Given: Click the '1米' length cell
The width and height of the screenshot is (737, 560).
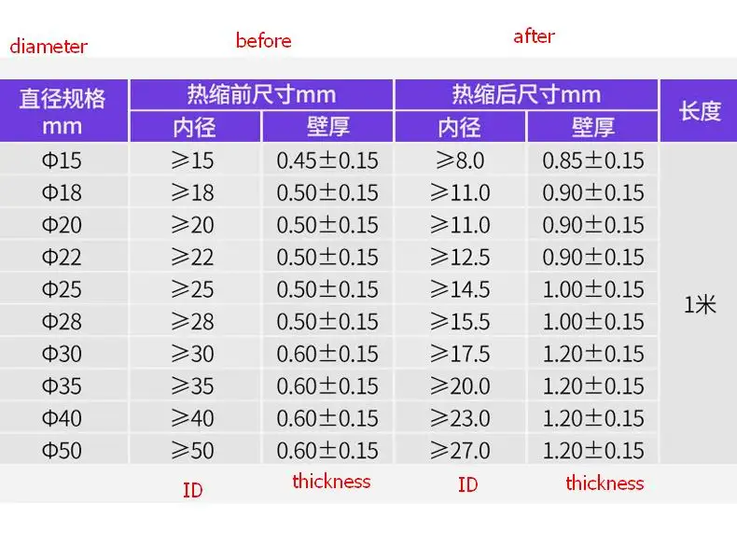Looking at the screenshot, I should coord(700,304).
